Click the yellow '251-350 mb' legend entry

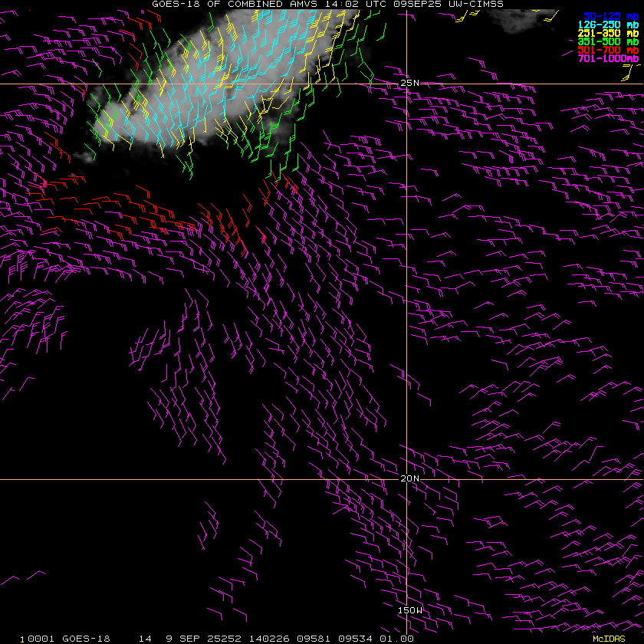coord(608,33)
